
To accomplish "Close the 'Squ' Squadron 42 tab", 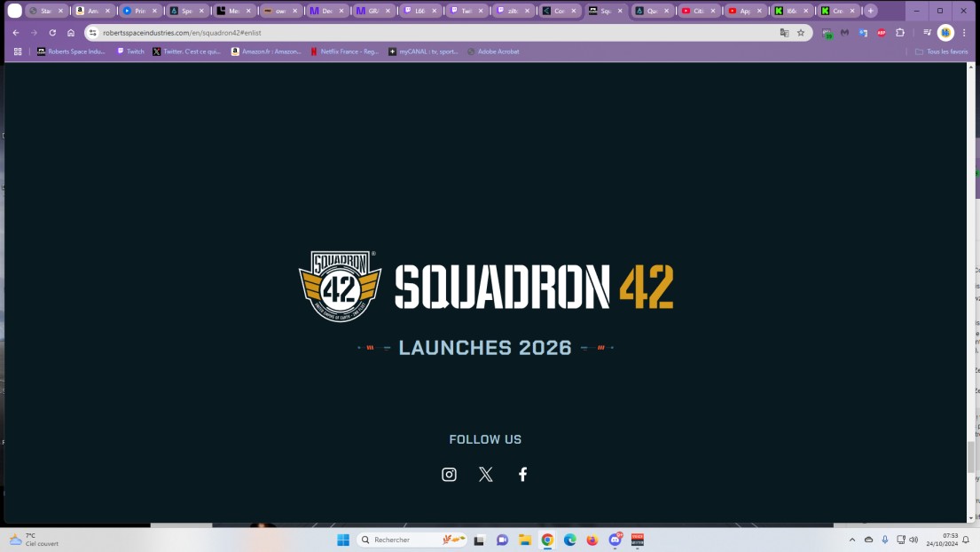I will coord(620,11).
